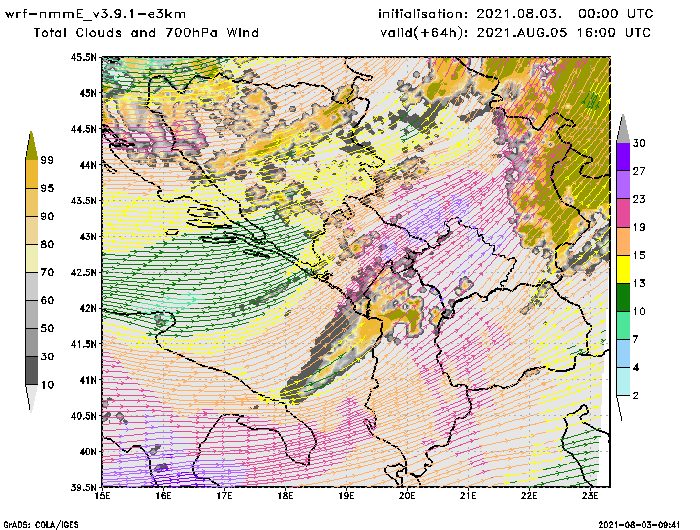Select the '22E' longitude label
This screenshot has width=700, height=530.
pyautogui.click(x=529, y=496)
